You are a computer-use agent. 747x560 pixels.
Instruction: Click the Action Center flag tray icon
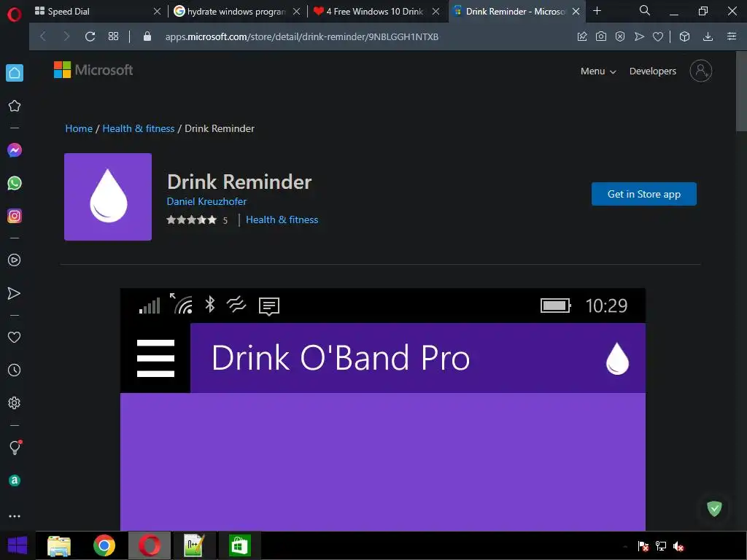tap(643, 546)
